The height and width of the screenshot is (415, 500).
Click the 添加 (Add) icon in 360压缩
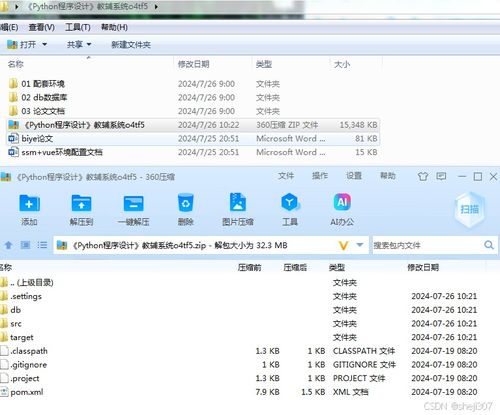click(x=29, y=203)
